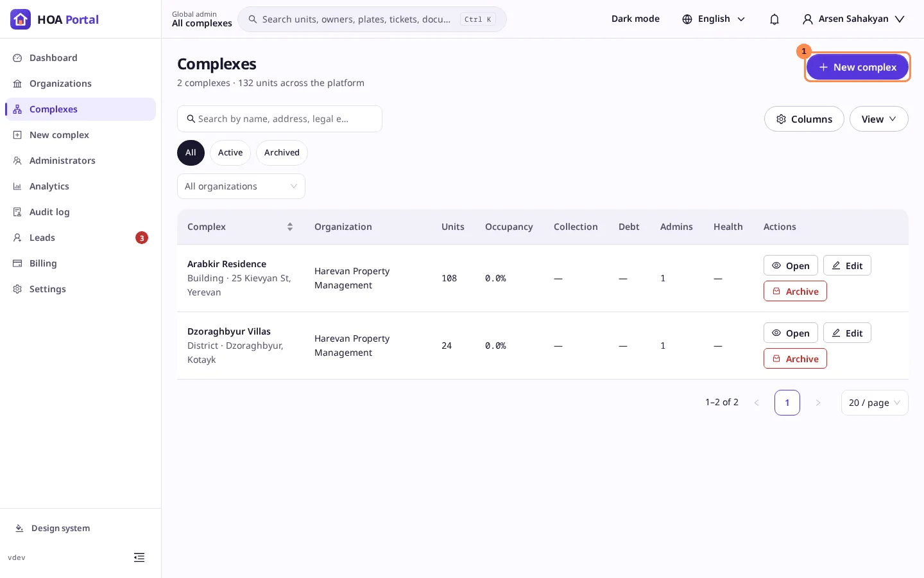Expand the Arsen Sahakyan account menu
Screen dimensions: 924x578
point(853,19)
